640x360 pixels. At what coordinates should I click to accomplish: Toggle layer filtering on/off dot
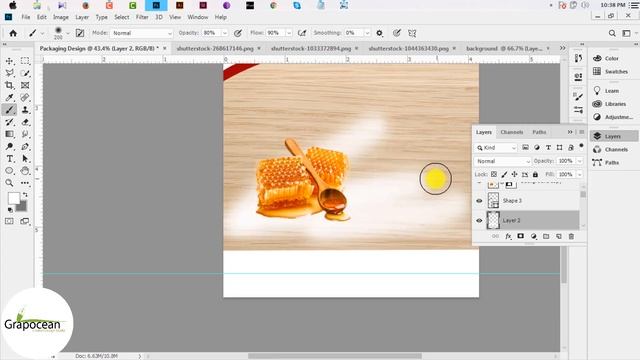click(581, 146)
